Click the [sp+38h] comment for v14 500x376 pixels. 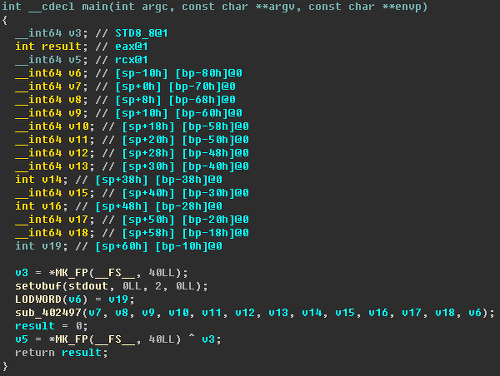click(x=122, y=180)
